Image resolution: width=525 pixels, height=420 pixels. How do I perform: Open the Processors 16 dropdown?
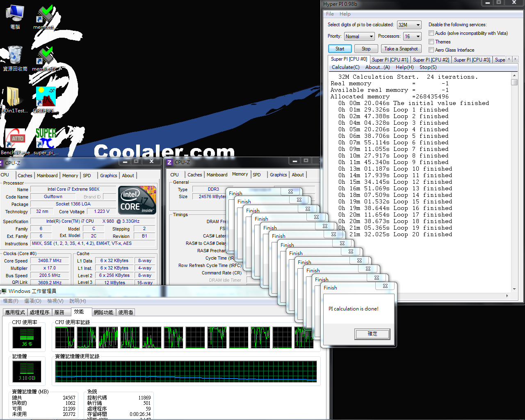pos(412,37)
